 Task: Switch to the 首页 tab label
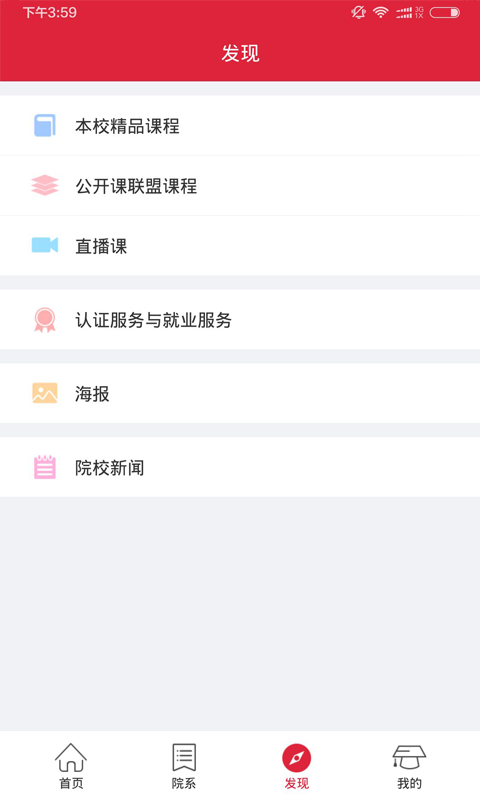click(x=71, y=783)
